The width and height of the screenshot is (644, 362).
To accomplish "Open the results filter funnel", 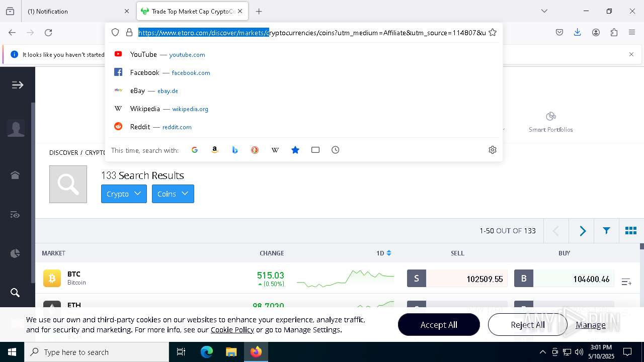I will click(606, 231).
